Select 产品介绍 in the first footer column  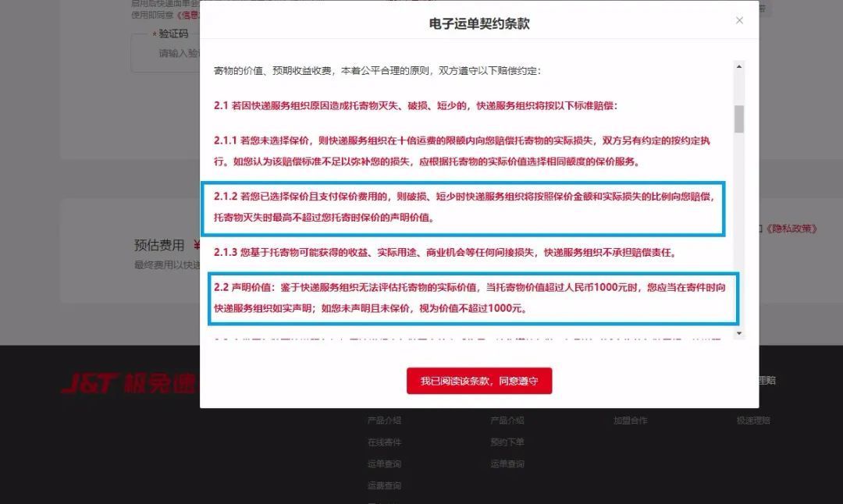click(x=386, y=420)
